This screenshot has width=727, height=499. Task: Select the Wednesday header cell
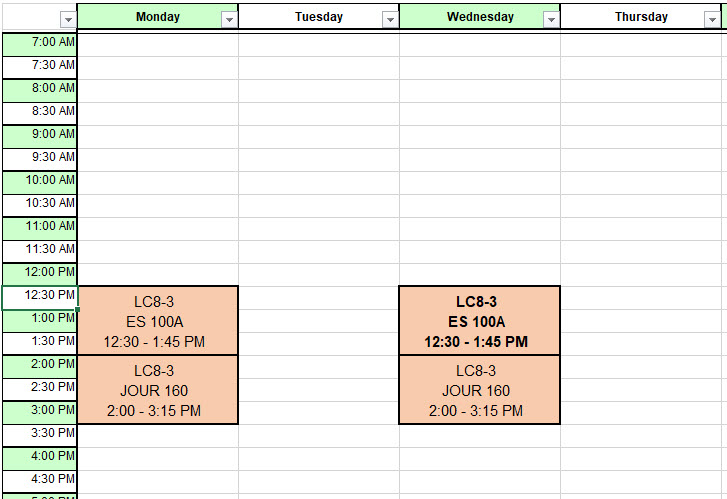click(x=480, y=17)
